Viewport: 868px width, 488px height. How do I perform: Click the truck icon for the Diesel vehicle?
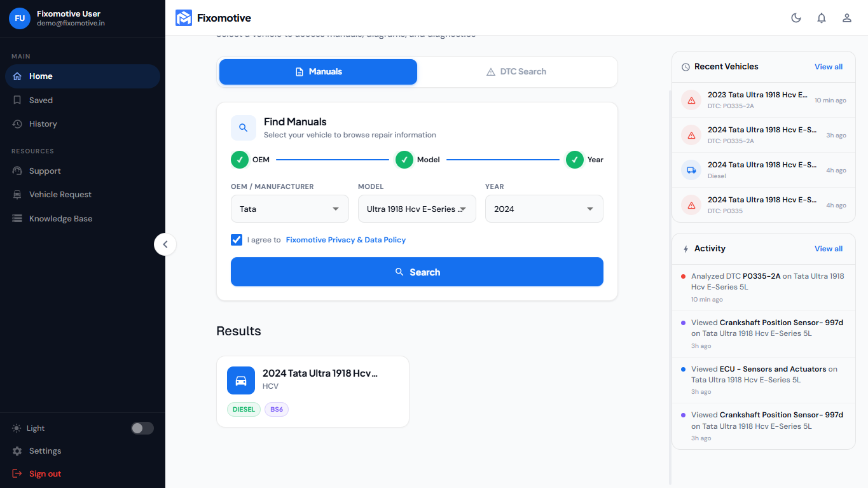pyautogui.click(x=691, y=170)
